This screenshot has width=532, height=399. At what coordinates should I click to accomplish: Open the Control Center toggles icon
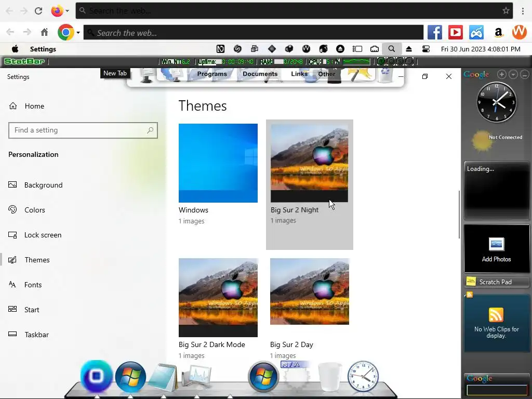426,49
